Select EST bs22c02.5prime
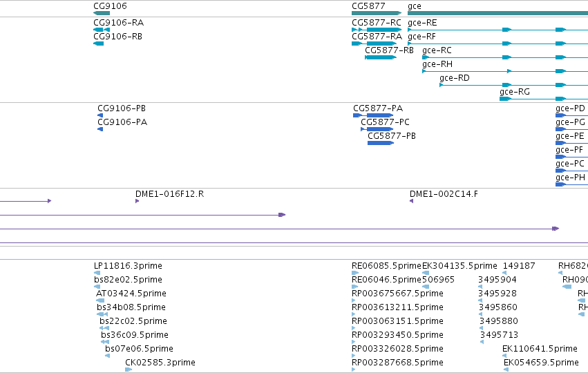Viewport: 588px width, 373px height. (x=104, y=328)
